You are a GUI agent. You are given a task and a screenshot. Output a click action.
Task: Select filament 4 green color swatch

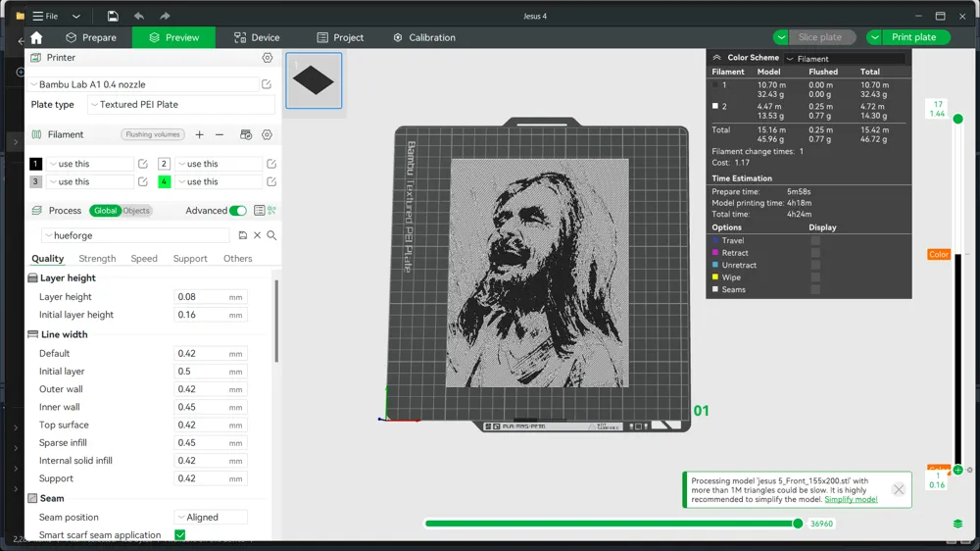click(164, 182)
